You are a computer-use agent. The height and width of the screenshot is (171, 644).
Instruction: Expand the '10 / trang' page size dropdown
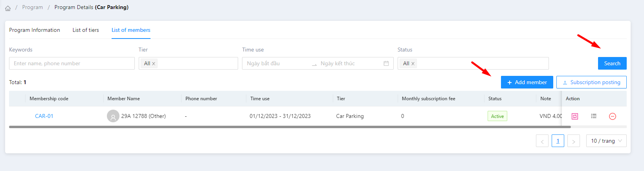coord(606,141)
